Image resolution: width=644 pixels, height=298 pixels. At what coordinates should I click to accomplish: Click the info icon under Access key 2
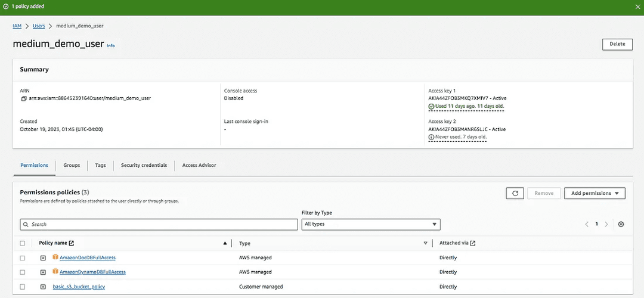coord(431,136)
